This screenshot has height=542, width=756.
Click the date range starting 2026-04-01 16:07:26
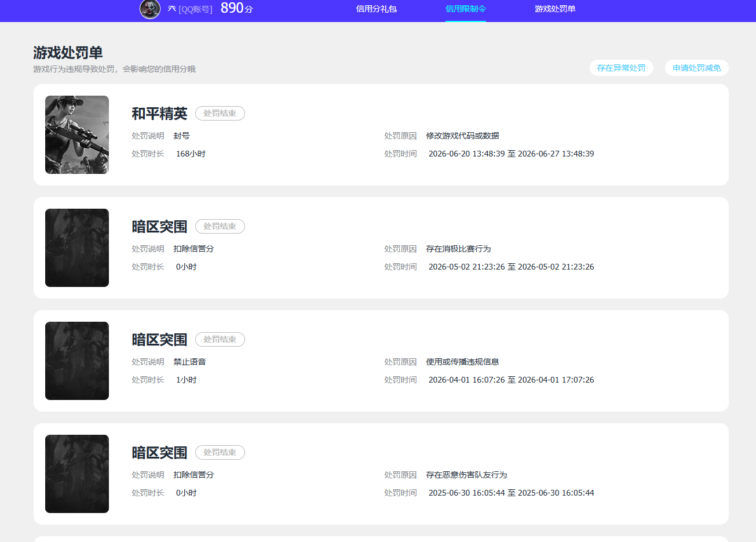511,380
